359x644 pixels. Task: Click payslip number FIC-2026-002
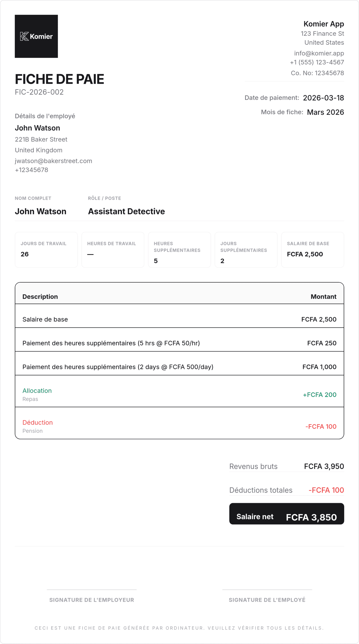point(39,92)
